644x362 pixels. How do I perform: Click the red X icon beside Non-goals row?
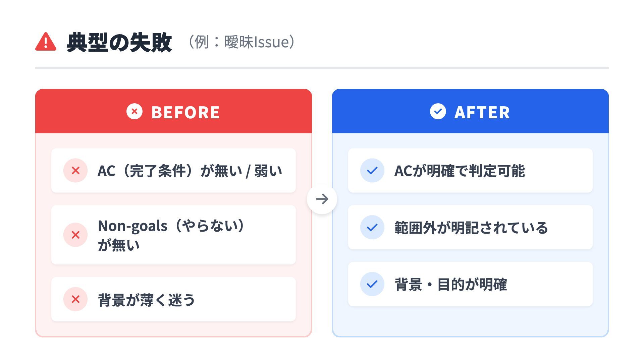click(x=75, y=235)
